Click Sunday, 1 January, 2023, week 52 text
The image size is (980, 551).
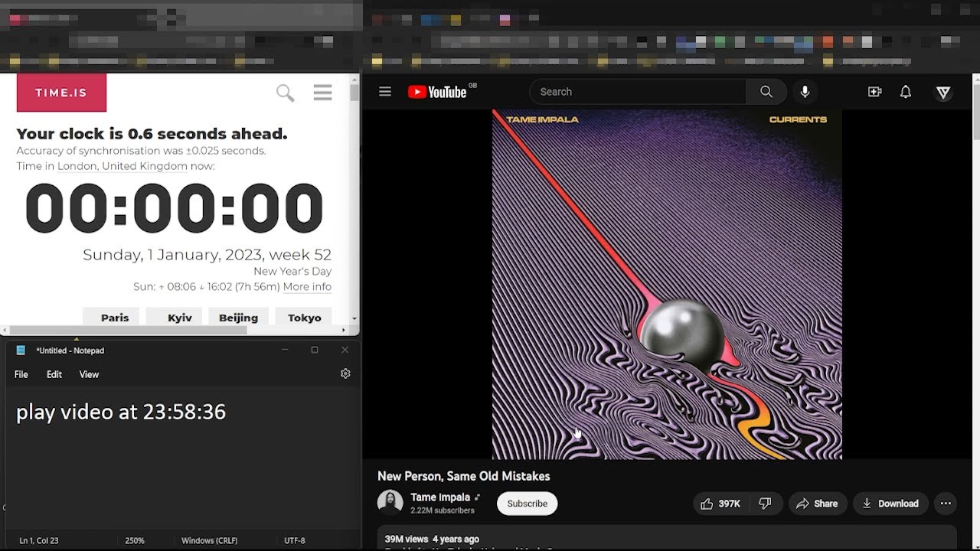pos(207,255)
